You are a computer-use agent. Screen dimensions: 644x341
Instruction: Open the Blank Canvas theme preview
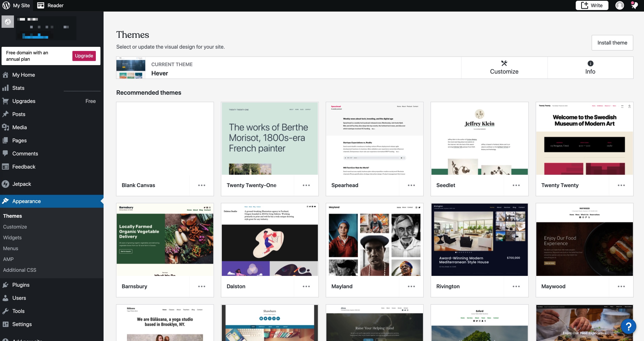pos(165,138)
